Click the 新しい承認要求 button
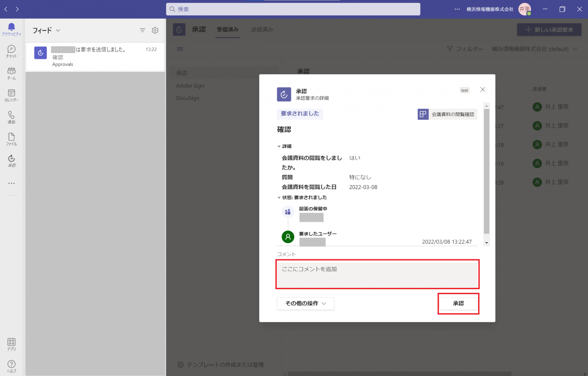The width and height of the screenshot is (588, 376). pyautogui.click(x=549, y=29)
